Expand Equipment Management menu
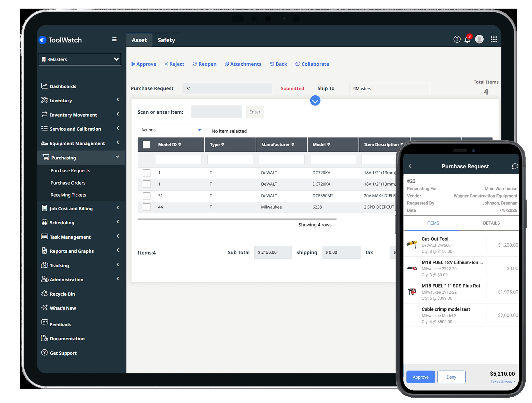The width and height of the screenshot is (532, 403). click(x=118, y=143)
